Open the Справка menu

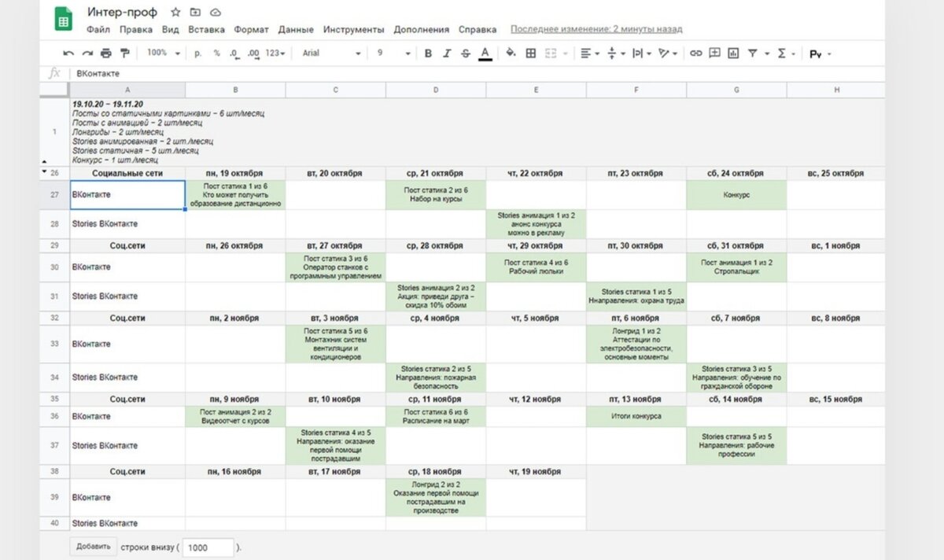coord(478,29)
